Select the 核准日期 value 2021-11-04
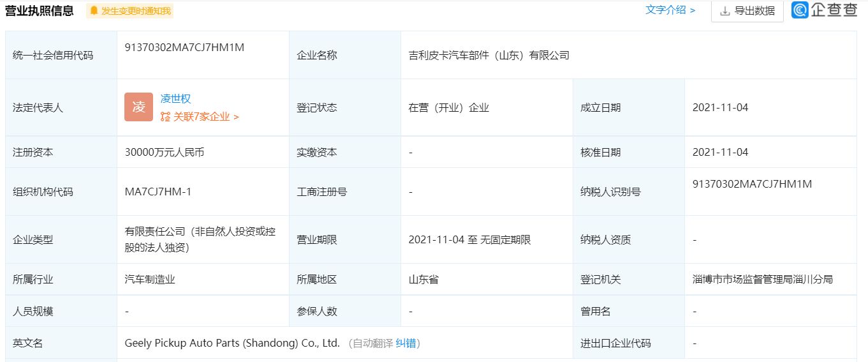 [721, 152]
